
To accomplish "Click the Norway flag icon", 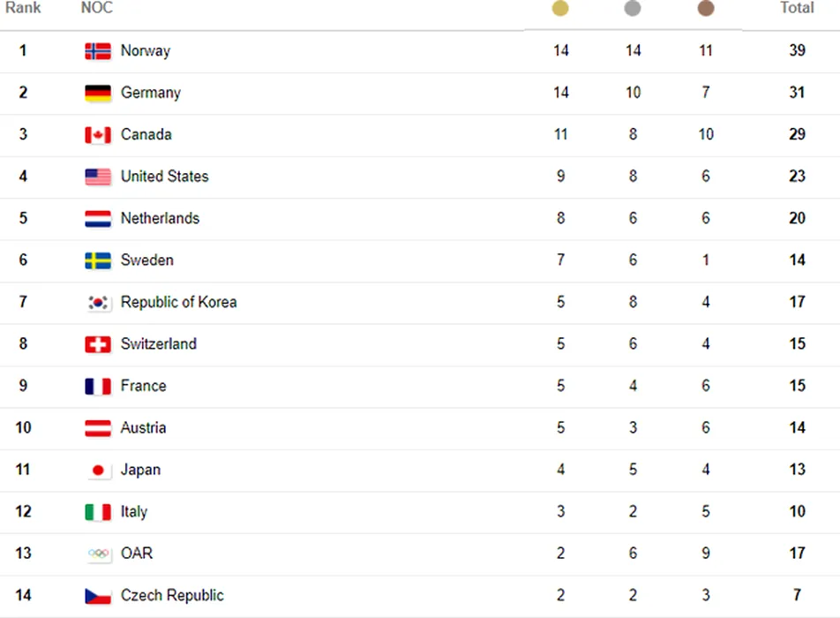I will [x=98, y=51].
